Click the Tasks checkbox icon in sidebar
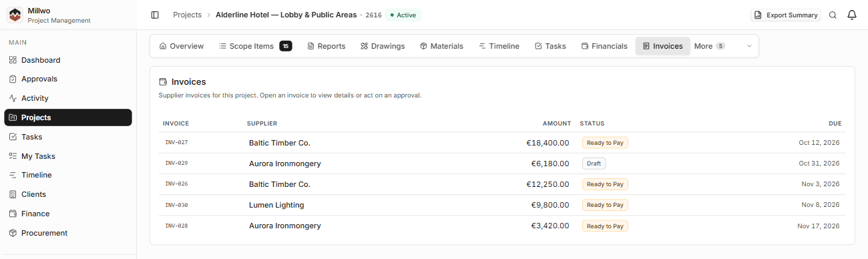868x259 pixels. [x=13, y=137]
